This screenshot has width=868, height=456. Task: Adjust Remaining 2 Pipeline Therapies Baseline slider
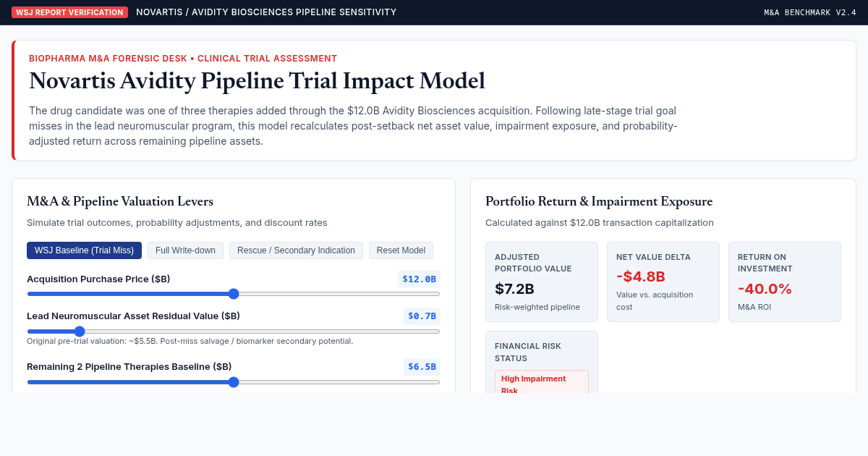pos(234,382)
